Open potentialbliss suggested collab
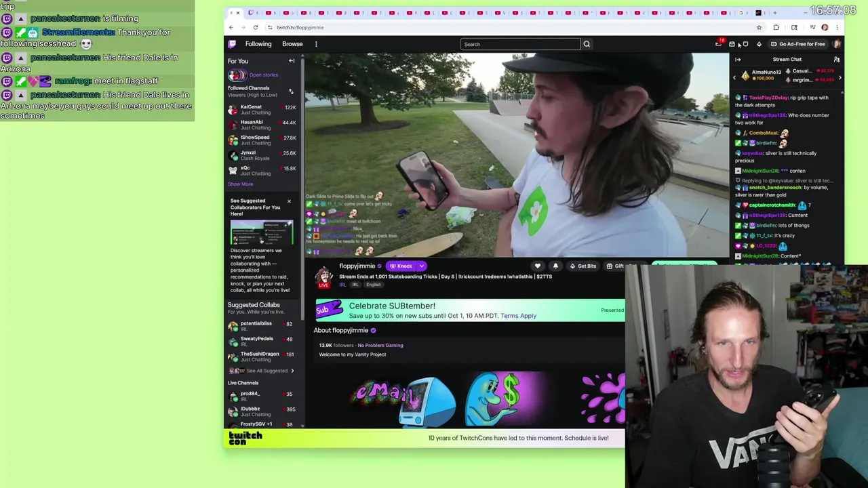Screen dimensions: 868x488 262,326
